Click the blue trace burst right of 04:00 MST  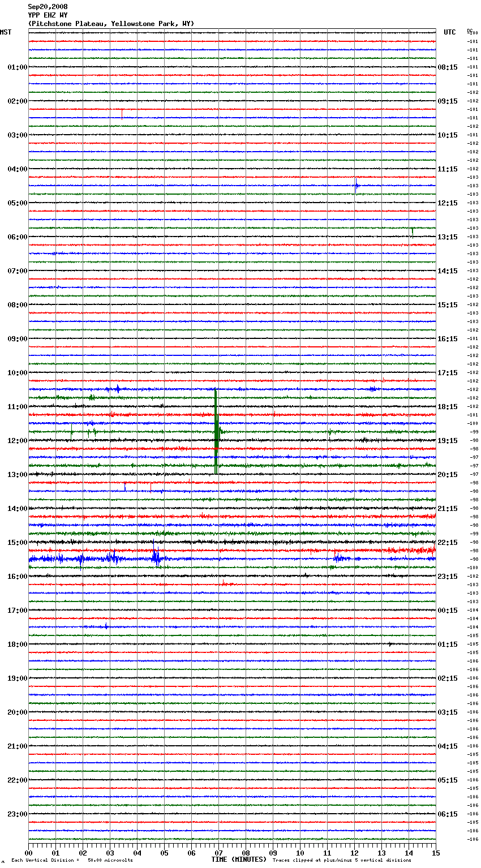356,186
